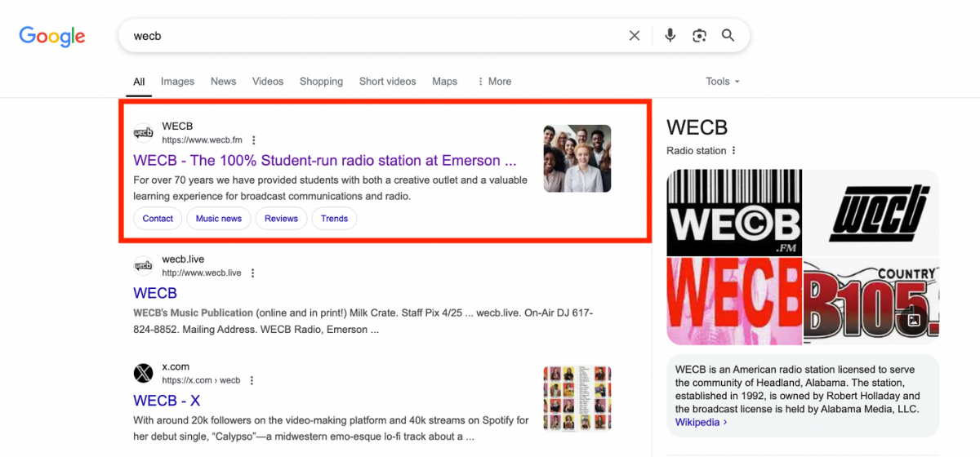Open Radio station panel options dots

point(733,151)
